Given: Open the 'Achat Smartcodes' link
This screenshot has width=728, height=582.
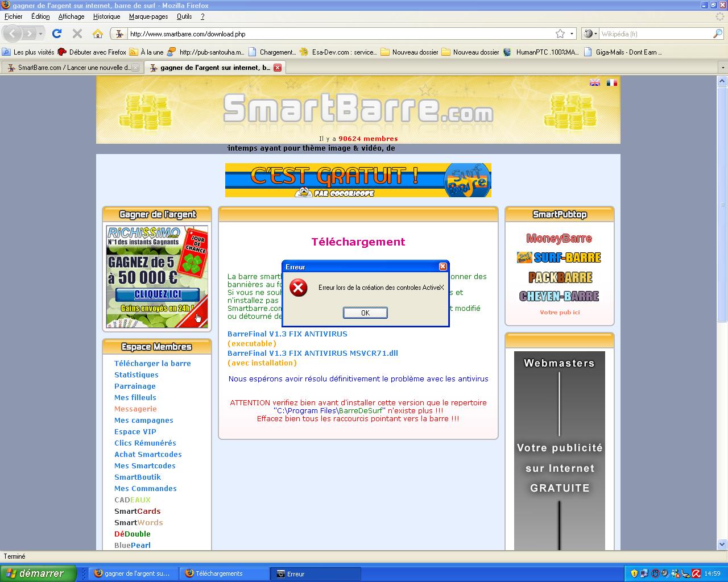Looking at the screenshot, I should point(148,454).
